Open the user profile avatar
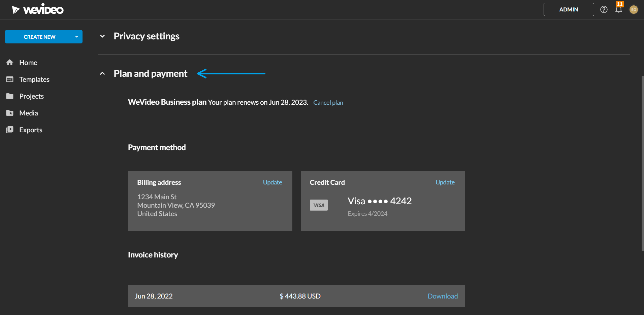Image resolution: width=644 pixels, height=315 pixels. pos(634,9)
